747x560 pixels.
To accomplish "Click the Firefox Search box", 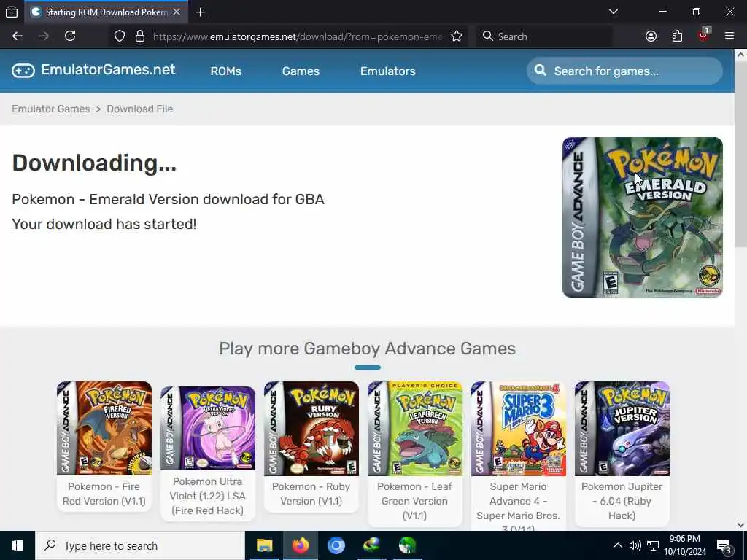I will pyautogui.click(x=544, y=36).
